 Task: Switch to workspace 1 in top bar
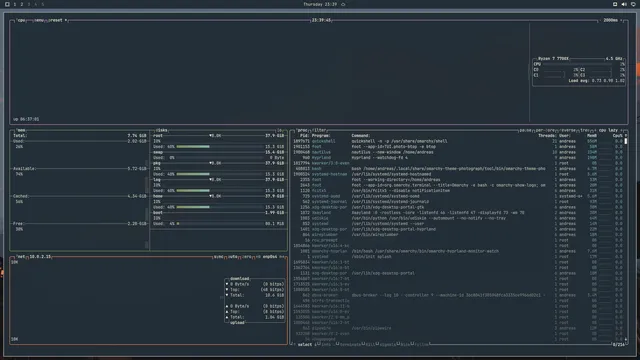click(15, 4)
